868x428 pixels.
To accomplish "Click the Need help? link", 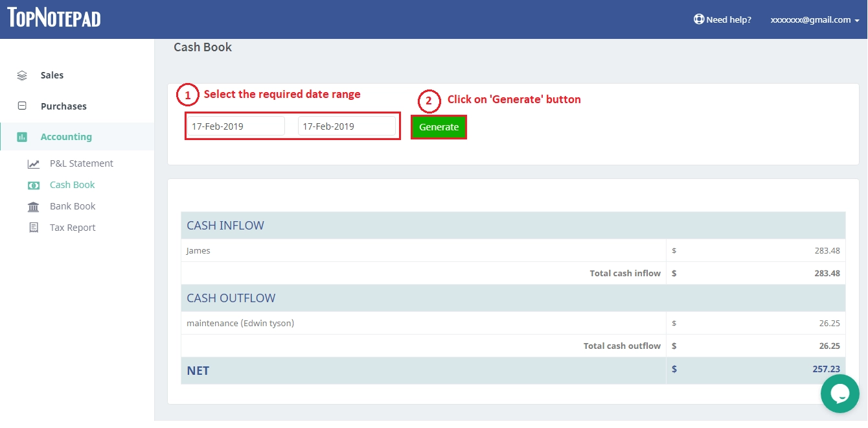I will (729, 19).
